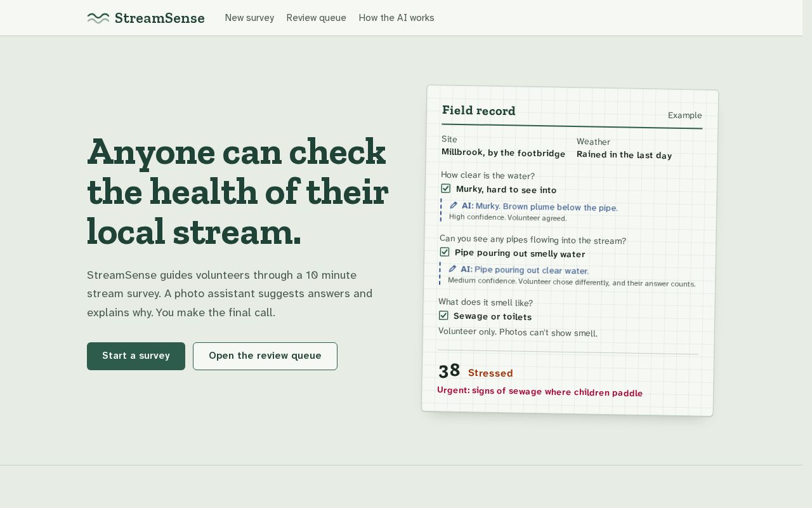Screen dimensions: 812x508
Task: Open 'How the AI works' page
Action: coord(396,18)
